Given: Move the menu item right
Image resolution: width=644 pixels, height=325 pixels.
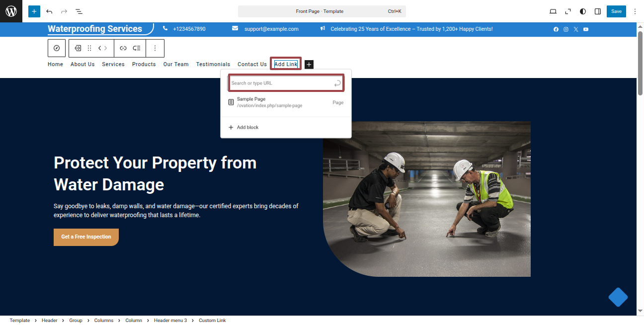Looking at the screenshot, I should (x=105, y=48).
